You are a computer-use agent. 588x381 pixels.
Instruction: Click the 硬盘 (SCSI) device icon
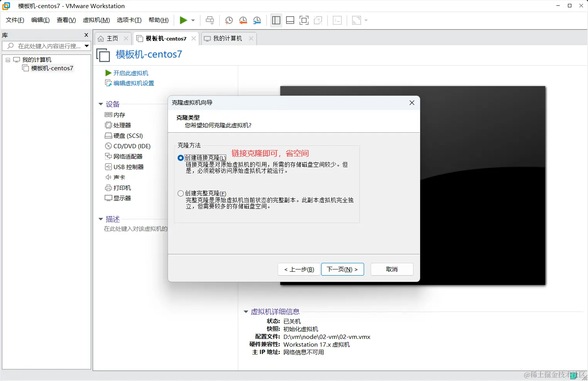108,135
